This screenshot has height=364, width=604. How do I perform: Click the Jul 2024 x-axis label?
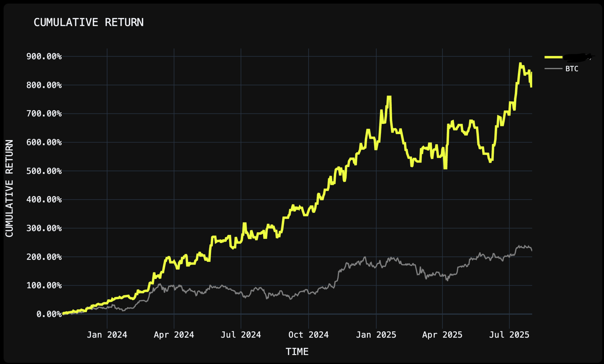click(x=241, y=335)
